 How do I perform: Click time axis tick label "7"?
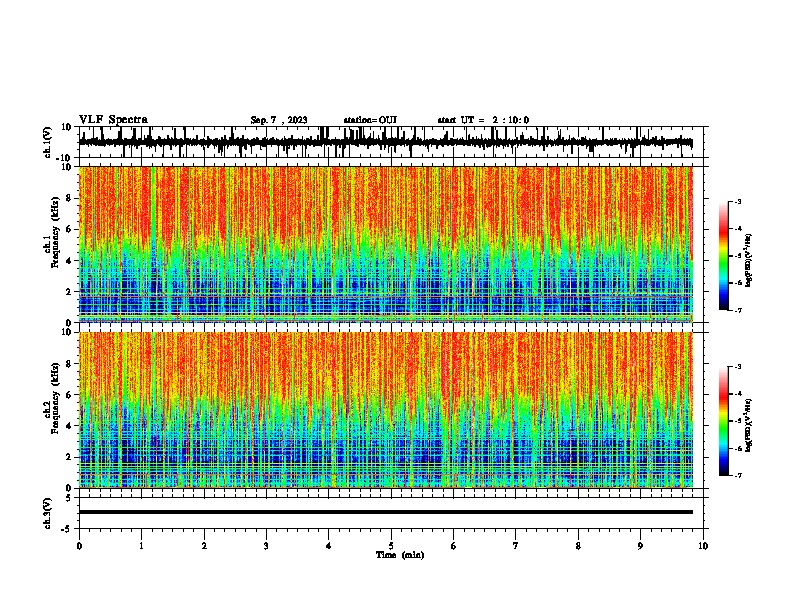pos(516,546)
